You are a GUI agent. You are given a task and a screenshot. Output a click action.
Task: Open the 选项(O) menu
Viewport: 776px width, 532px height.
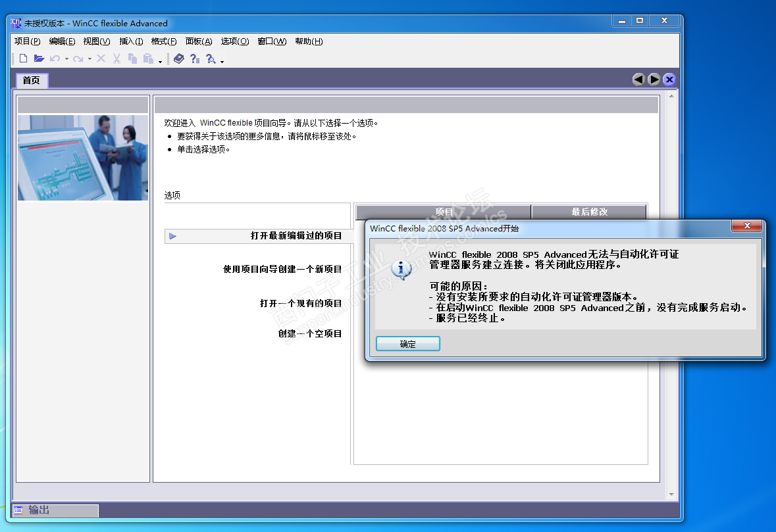click(234, 41)
